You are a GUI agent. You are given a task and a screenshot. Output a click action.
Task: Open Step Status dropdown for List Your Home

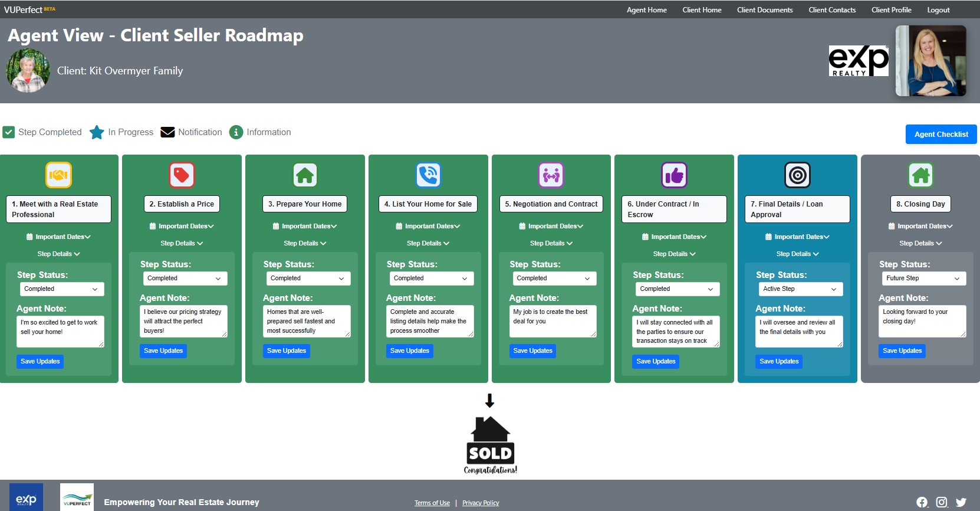pyautogui.click(x=432, y=279)
